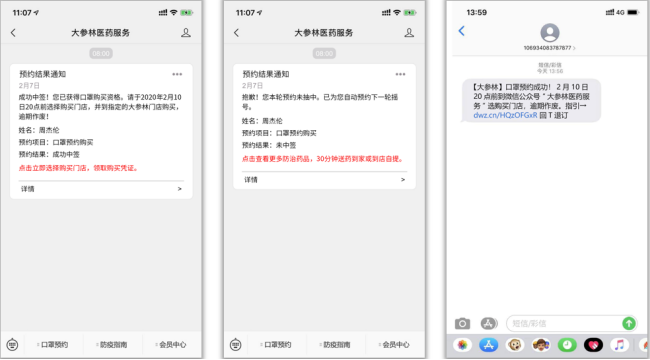This screenshot has width=650, height=360.
Task: Tap 大参林医药服务 title in middle phone
Action: click(x=324, y=33)
